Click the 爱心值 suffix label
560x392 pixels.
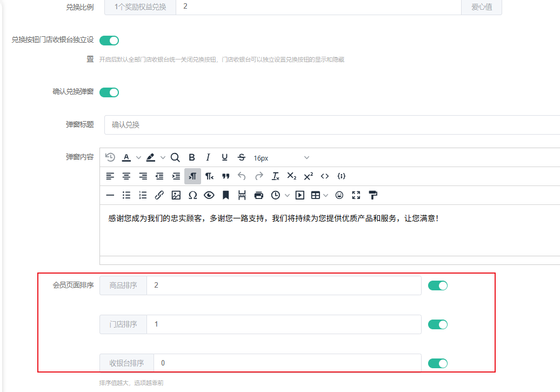pyautogui.click(x=482, y=7)
